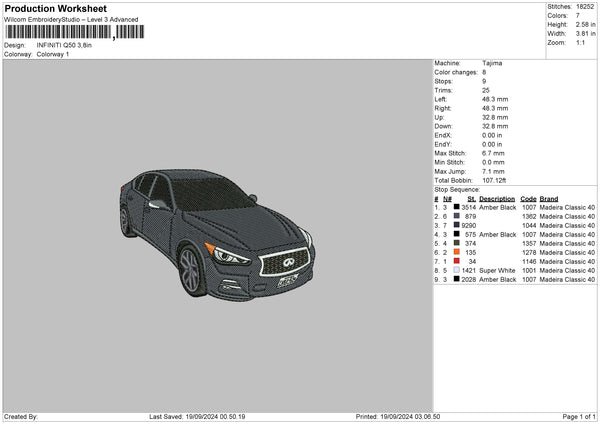
Task: Click the Up value '32.8 mm'
Action: pyautogui.click(x=495, y=117)
